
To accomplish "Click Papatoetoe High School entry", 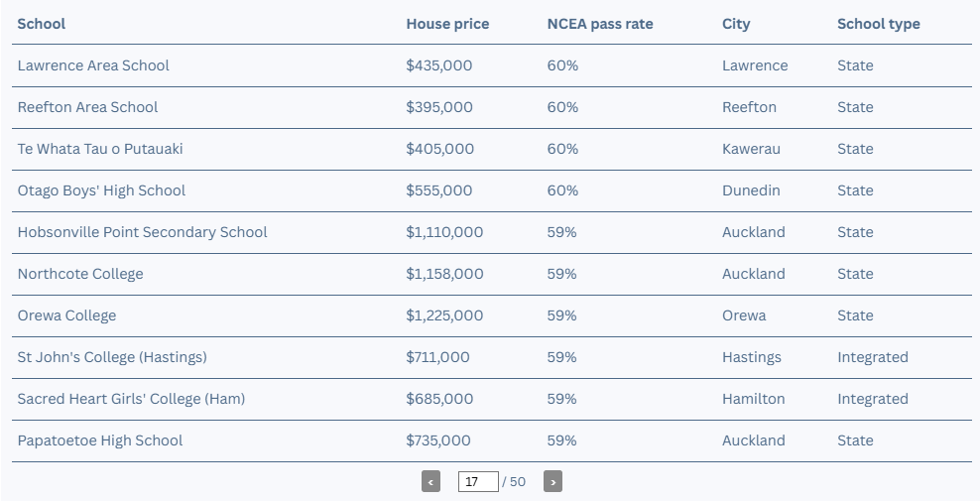I will point(100,440).
